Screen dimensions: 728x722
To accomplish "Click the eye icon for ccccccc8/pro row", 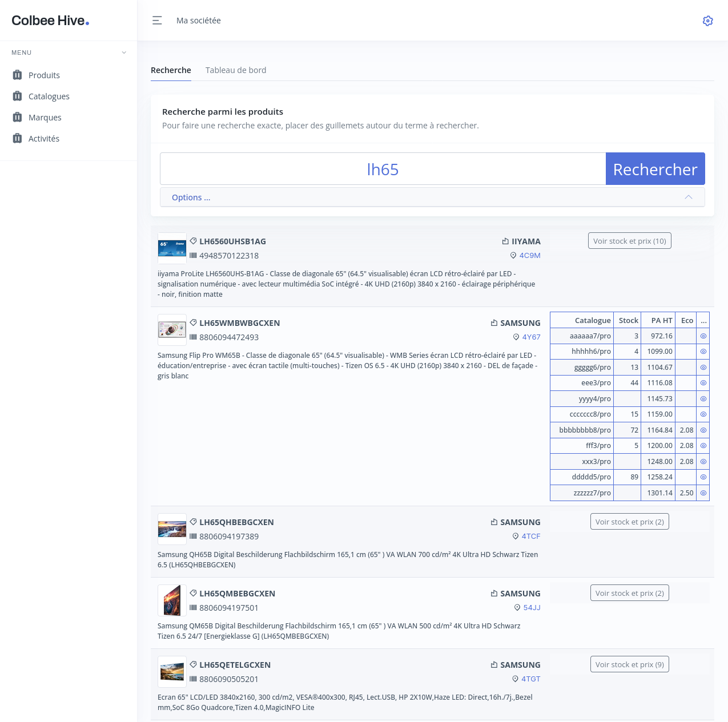I will pos(703,414).
